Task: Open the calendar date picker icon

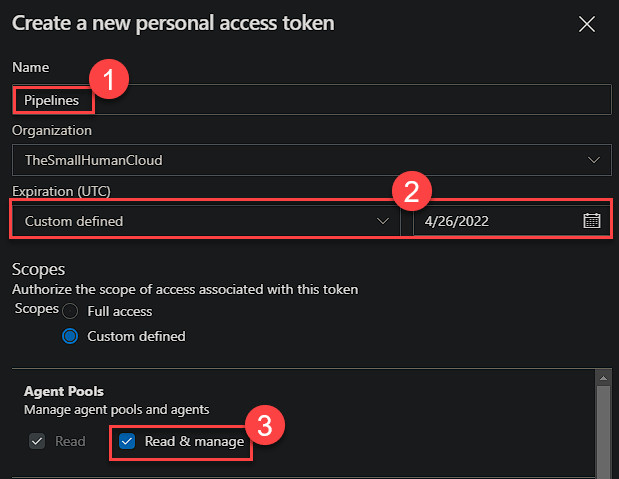Action: pos(591,221)
